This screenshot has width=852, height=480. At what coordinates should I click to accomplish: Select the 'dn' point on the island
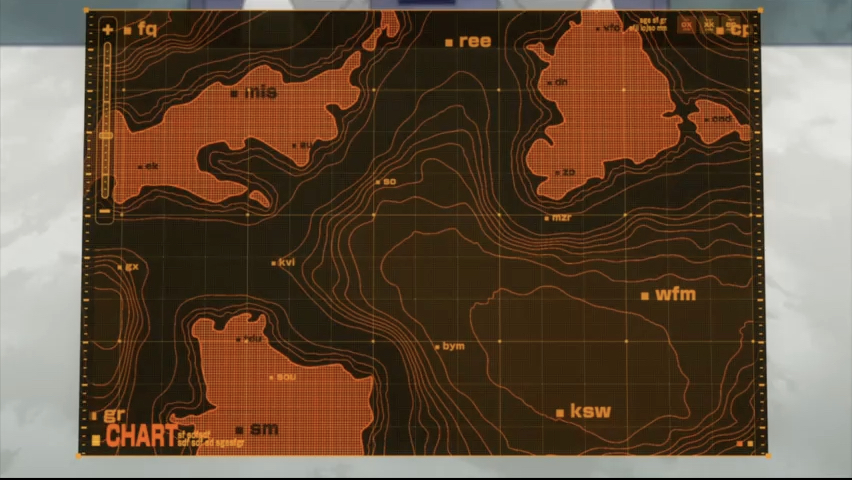tap(557, 82)
